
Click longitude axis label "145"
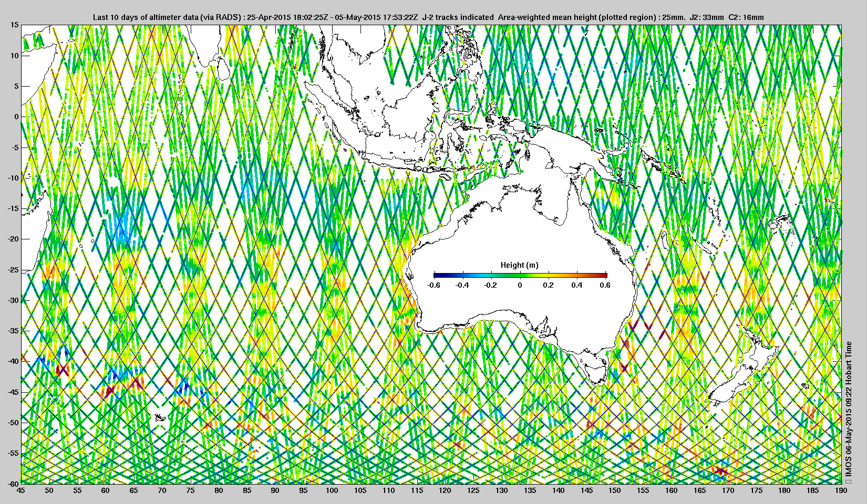(x=586, y=490)
